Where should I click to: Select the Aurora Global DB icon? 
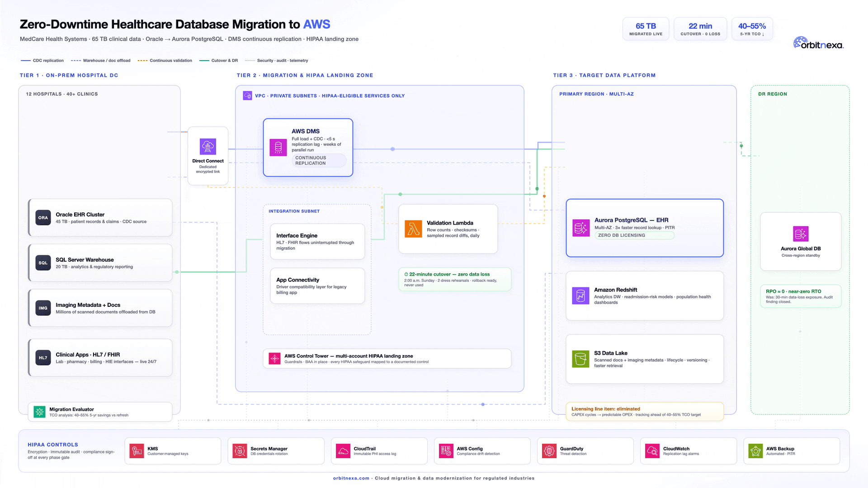pyautogui.click(x=801, y=234)
